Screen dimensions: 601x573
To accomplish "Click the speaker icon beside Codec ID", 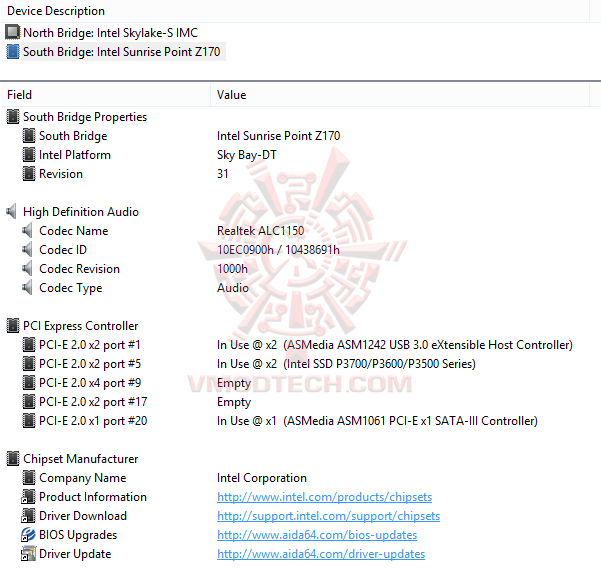I will click(x=28, y=250).
